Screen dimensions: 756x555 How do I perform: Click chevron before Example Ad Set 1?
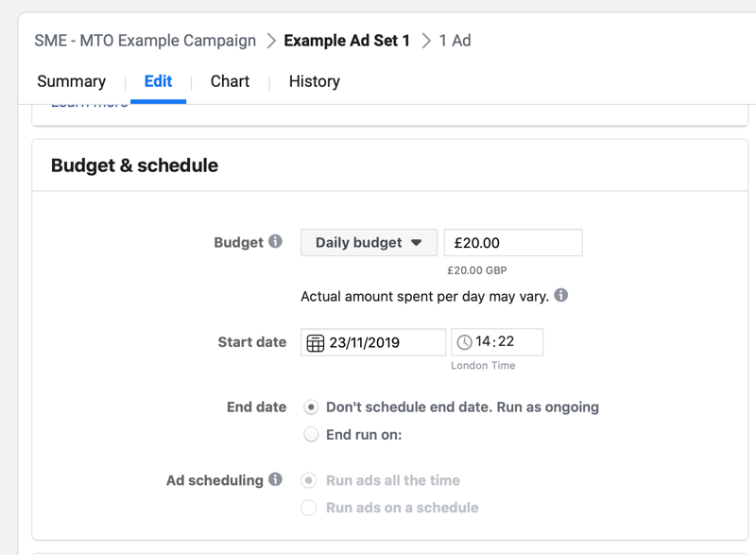270,41
